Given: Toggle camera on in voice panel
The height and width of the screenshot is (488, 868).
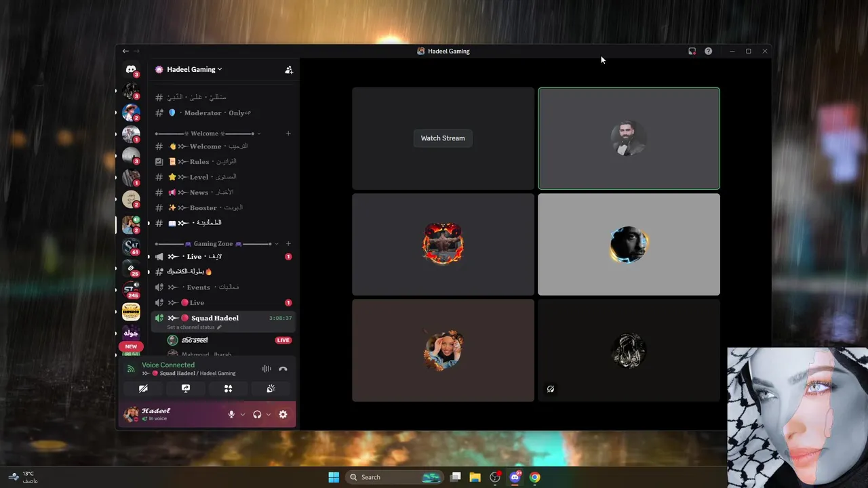Looking at the screenshot, I should [143, 388].
